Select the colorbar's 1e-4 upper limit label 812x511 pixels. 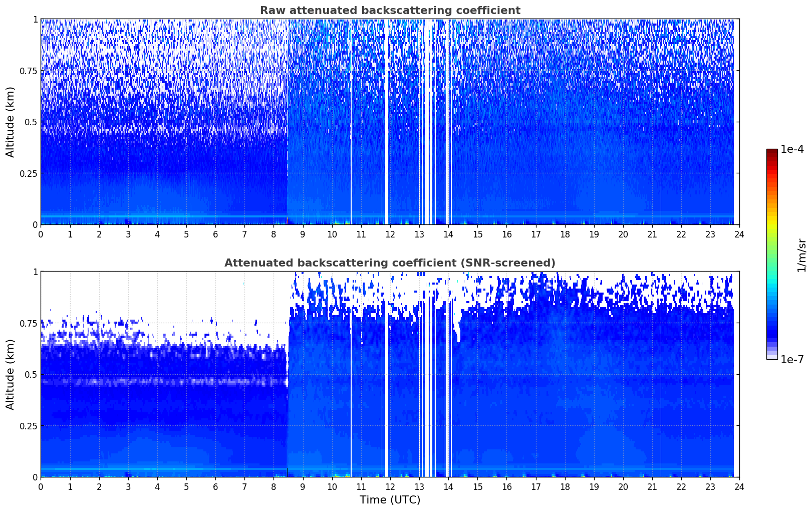(x=792, y=149)
